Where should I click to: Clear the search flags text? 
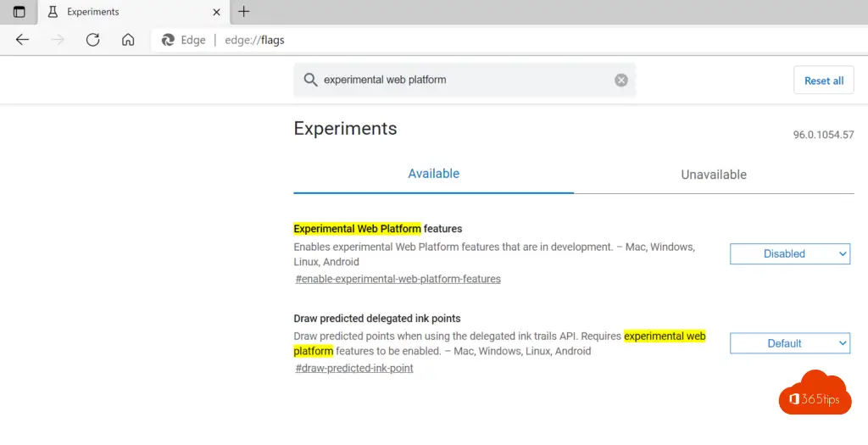click(x=621, y=80)
